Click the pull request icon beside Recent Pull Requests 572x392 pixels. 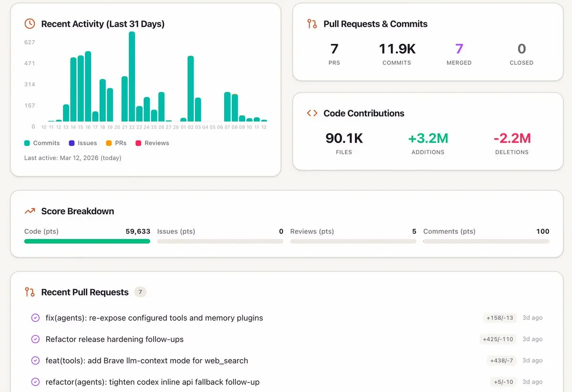pyautogui.click(x=30, y=292)
